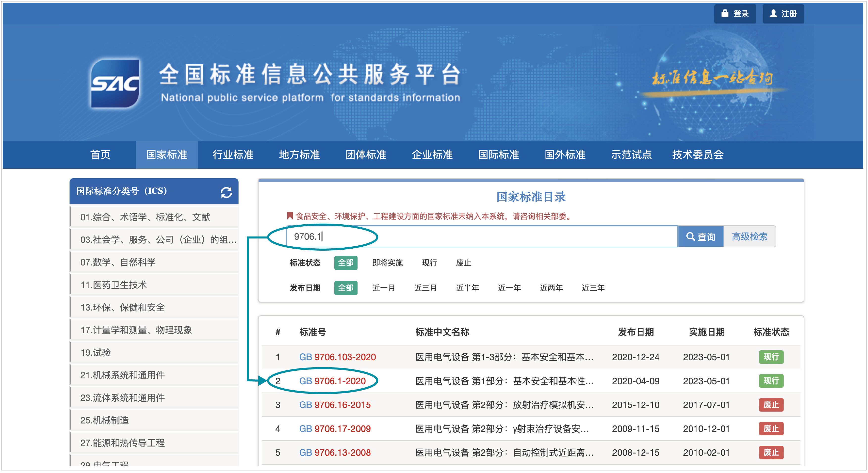Switch to the 技术委员会 tab

697,155
